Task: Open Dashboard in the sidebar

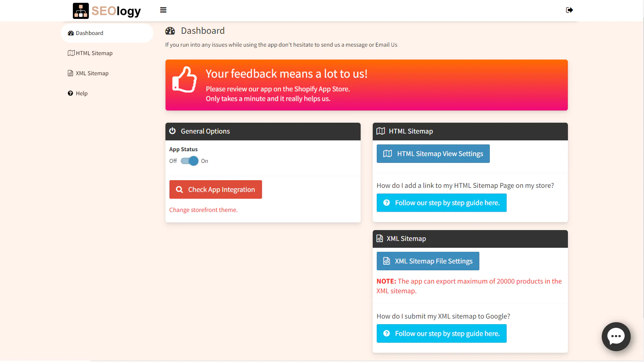Action: click(x=107, y=33)
